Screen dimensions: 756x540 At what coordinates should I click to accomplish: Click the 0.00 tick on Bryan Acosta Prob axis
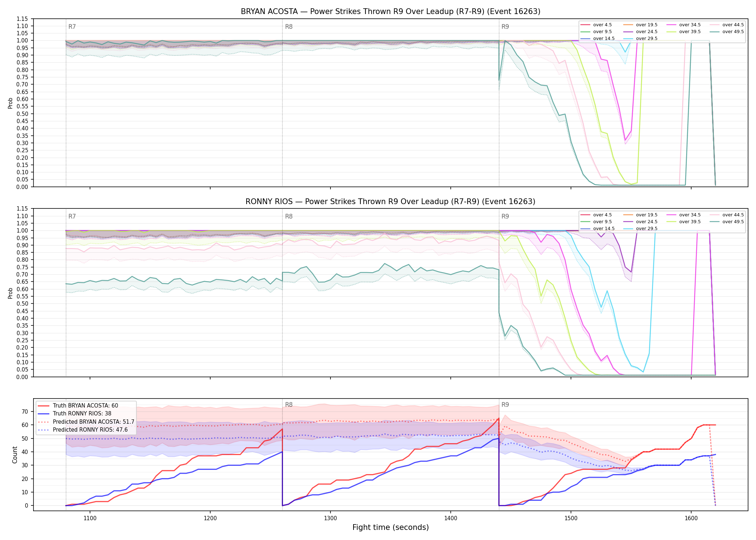[x=22, y=187]
